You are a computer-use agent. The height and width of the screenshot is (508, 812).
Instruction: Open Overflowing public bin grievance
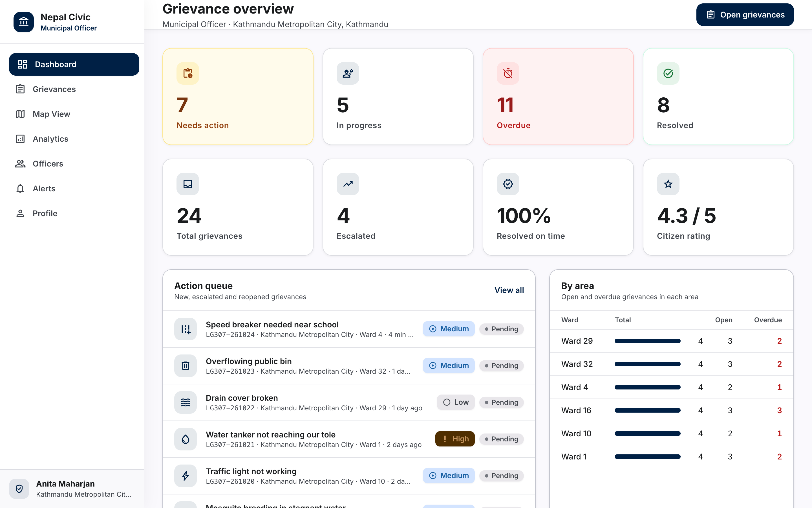(x=348, y=365)
